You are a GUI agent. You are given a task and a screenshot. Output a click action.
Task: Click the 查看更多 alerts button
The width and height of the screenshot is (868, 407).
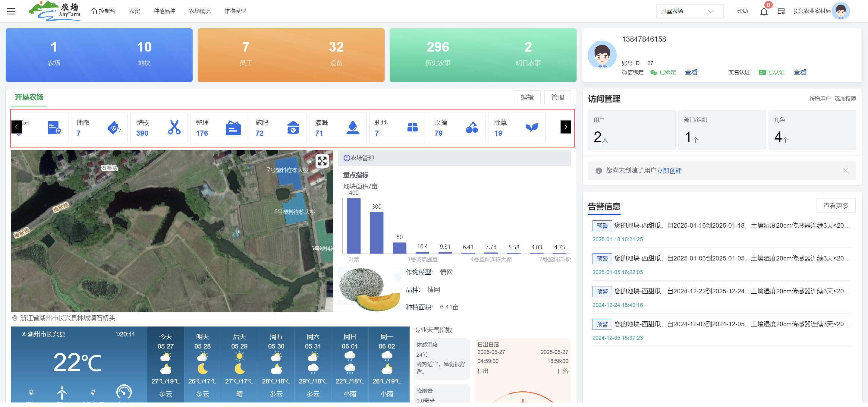(x=835, y=206)
